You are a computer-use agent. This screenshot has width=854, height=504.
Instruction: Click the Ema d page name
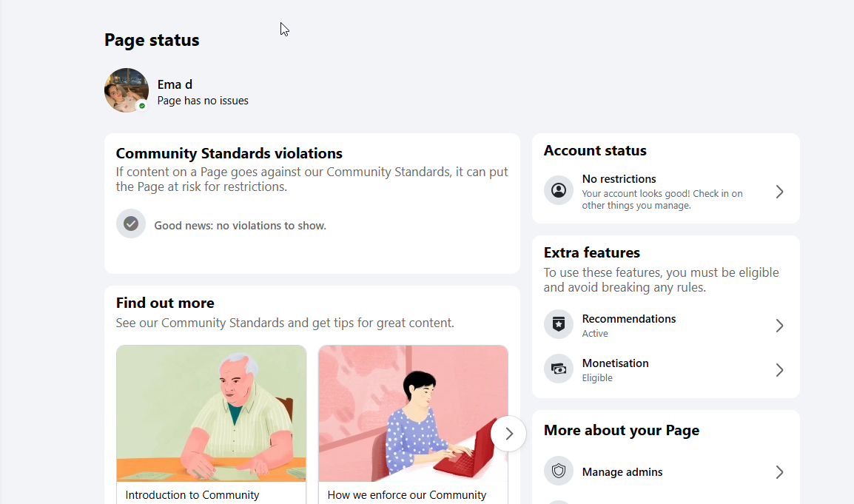coord(175,84)
